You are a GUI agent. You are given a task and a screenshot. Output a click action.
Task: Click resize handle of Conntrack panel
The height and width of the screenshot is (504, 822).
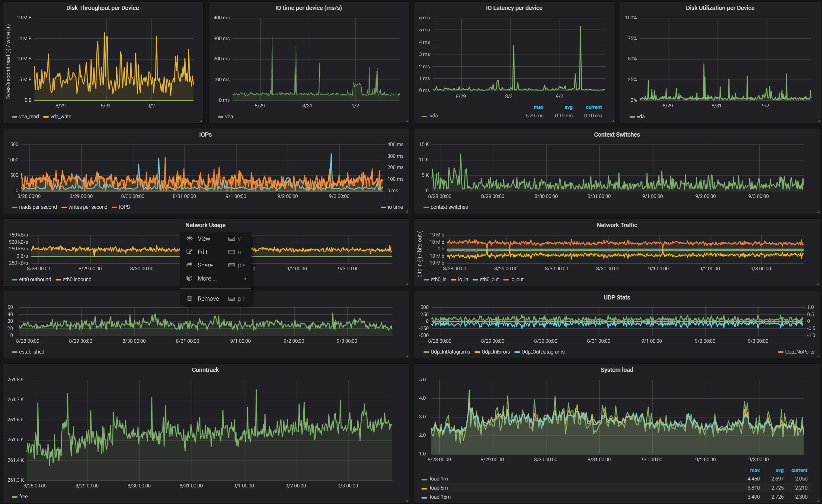coord(407,501)
